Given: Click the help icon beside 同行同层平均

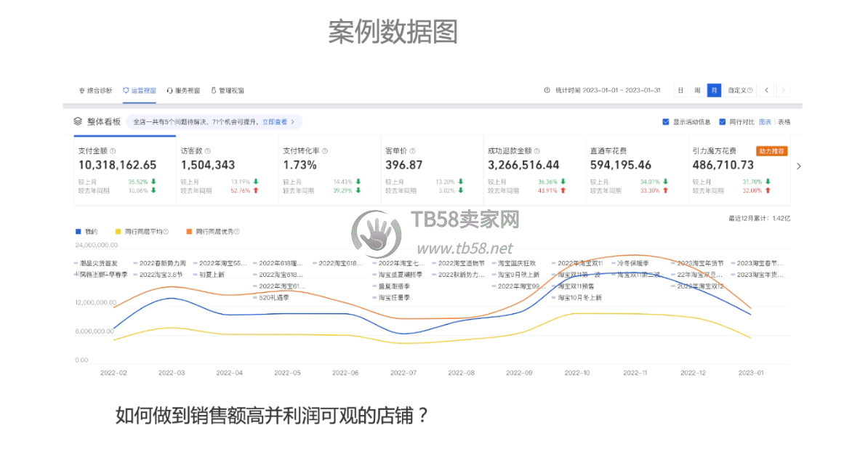Looking at the screenshot, I should 166,232.
